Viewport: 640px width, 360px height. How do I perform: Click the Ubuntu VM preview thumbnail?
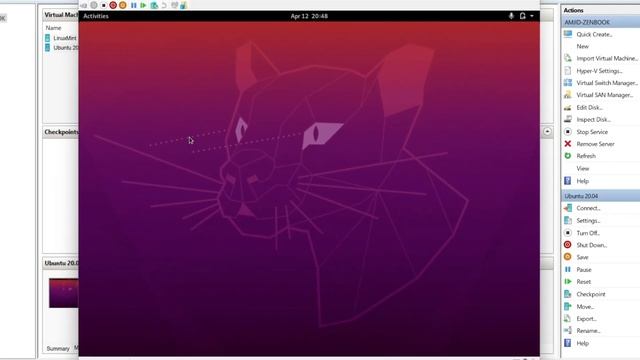[x=64, y=293]
